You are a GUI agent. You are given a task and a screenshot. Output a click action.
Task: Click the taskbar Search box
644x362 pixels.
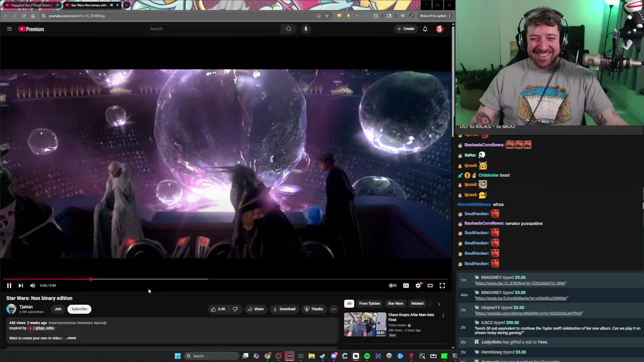pos(210,356)
